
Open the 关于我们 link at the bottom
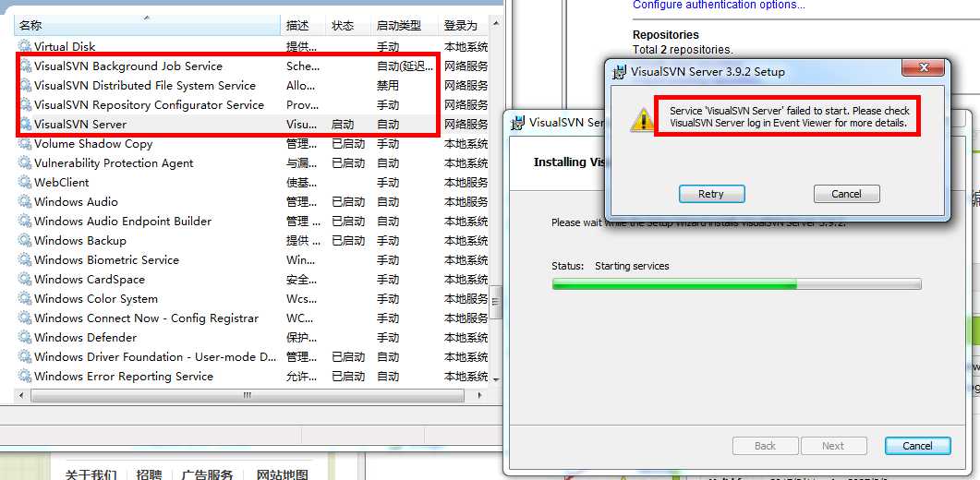91,474
